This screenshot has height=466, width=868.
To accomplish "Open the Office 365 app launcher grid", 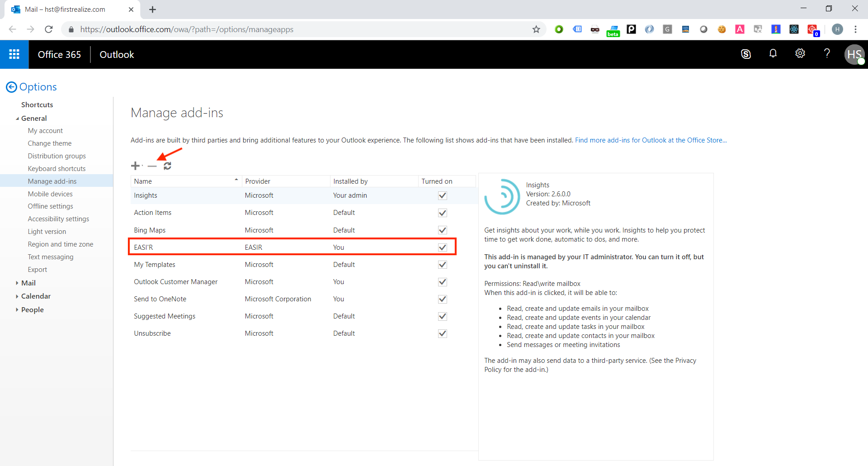I will pyautogui.click(x=14, y=54).
